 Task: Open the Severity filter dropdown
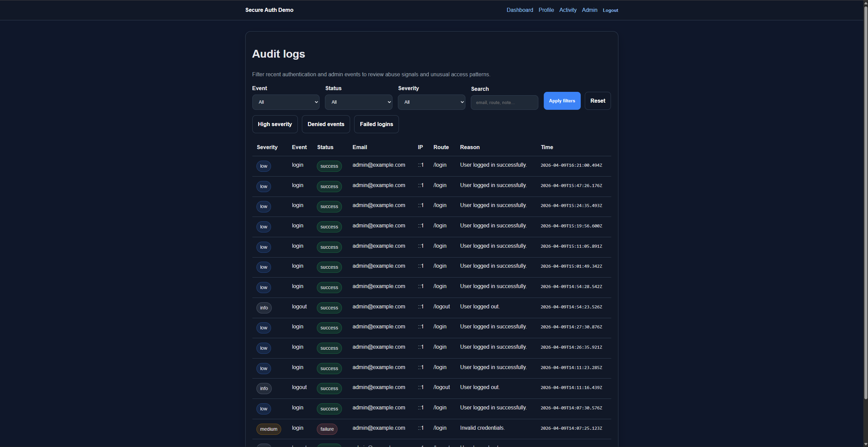[431, 102]
